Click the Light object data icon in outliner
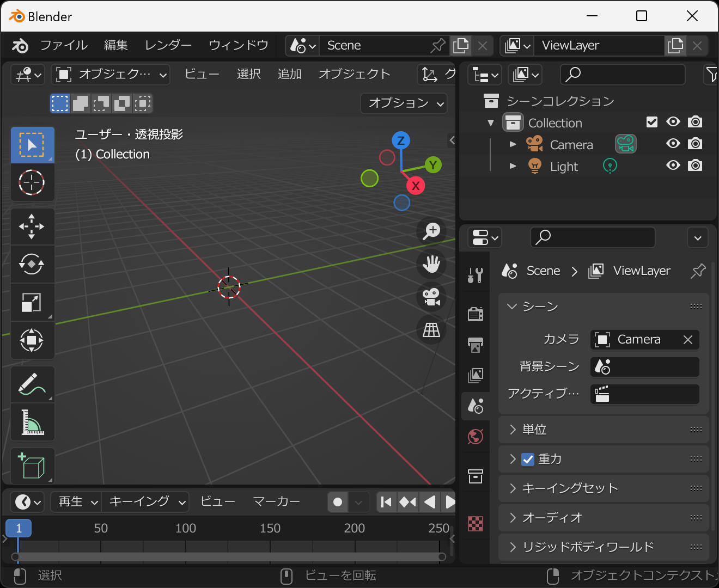Image resolution: width=719 pixels, height=588 pixels. (610, 166)
